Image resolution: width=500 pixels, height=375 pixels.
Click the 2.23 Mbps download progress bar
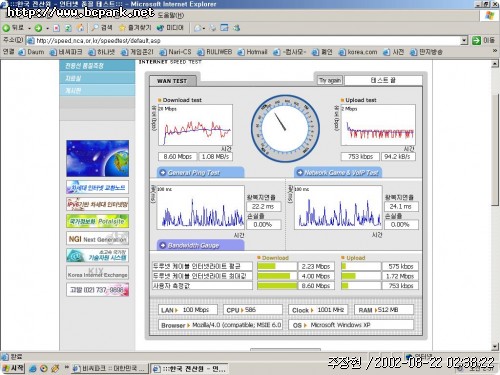(277, 266)
